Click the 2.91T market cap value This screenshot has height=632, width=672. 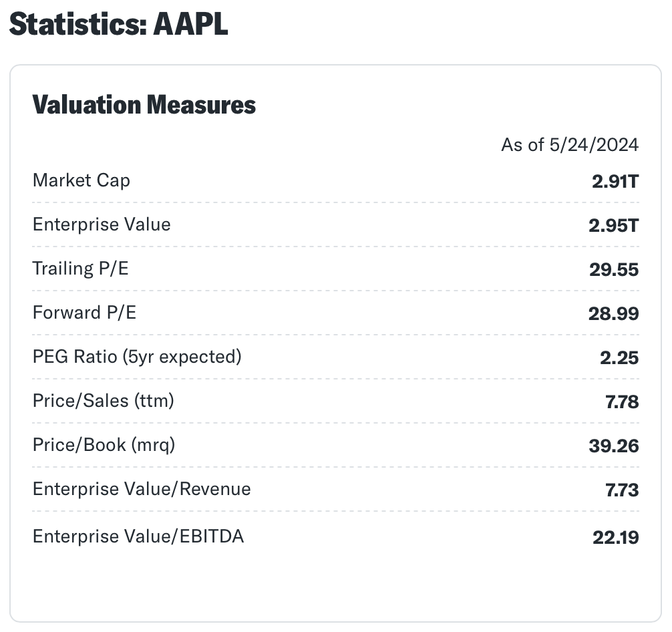[x=615, y=182]
